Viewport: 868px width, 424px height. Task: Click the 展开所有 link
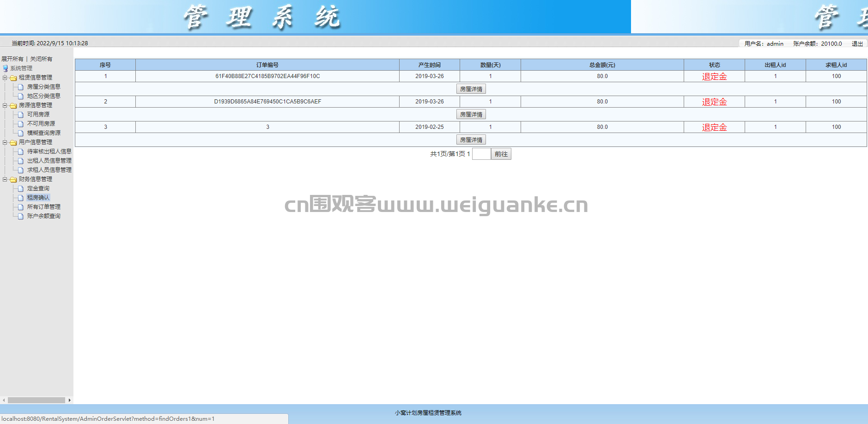[12, 59]
